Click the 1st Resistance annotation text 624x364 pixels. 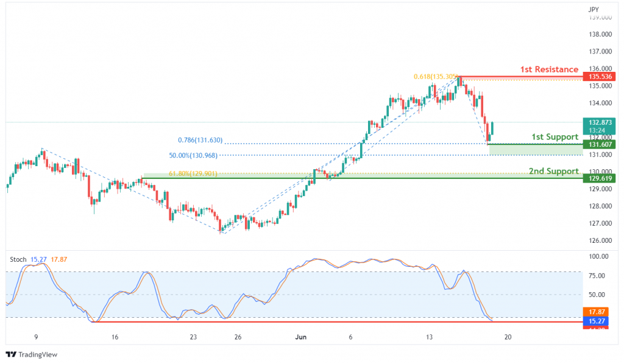549,69
